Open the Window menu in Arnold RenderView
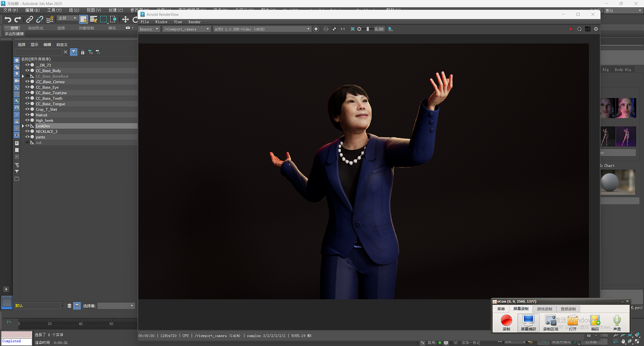The width and height of the screenshot is (644, 346). coord(161,22)
